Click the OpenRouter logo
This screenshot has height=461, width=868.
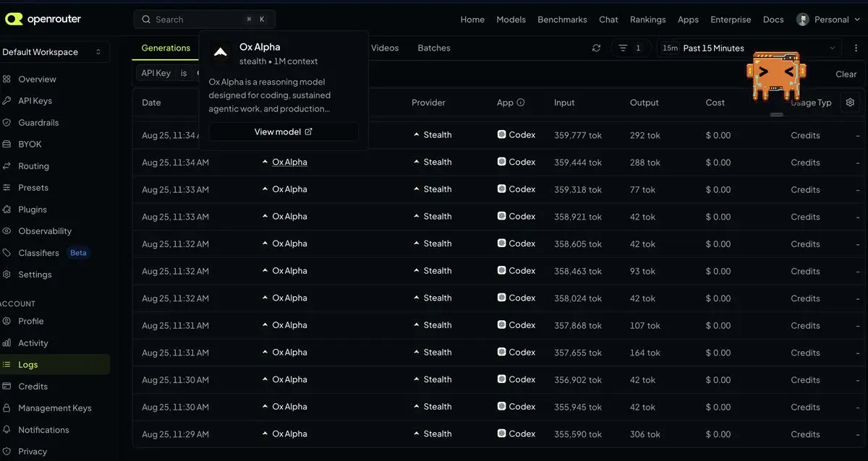point(43,20)
